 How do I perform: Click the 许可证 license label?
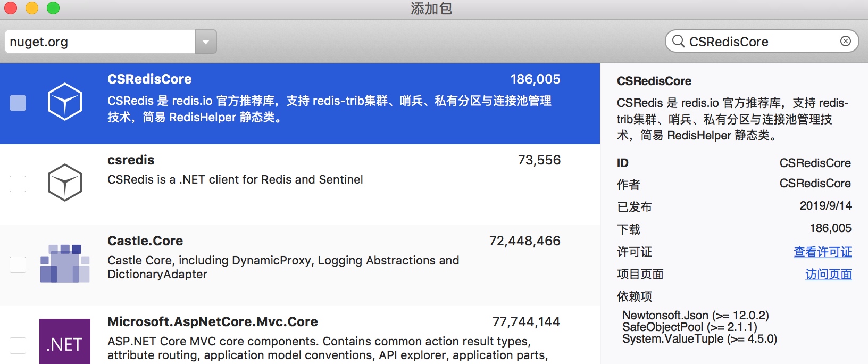(x=635, y=252)
